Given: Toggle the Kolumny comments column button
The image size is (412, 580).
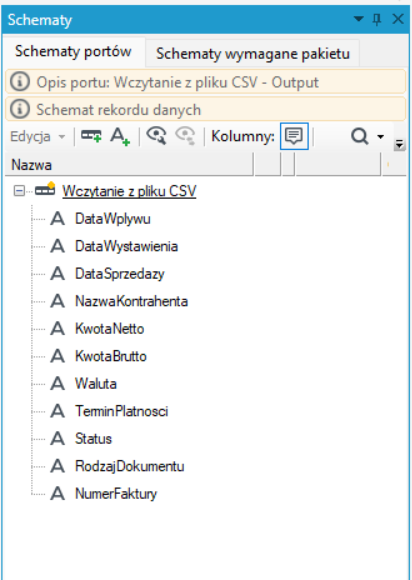Looking at the screenshot, I should pyautogui.click(x=294, y=136).
